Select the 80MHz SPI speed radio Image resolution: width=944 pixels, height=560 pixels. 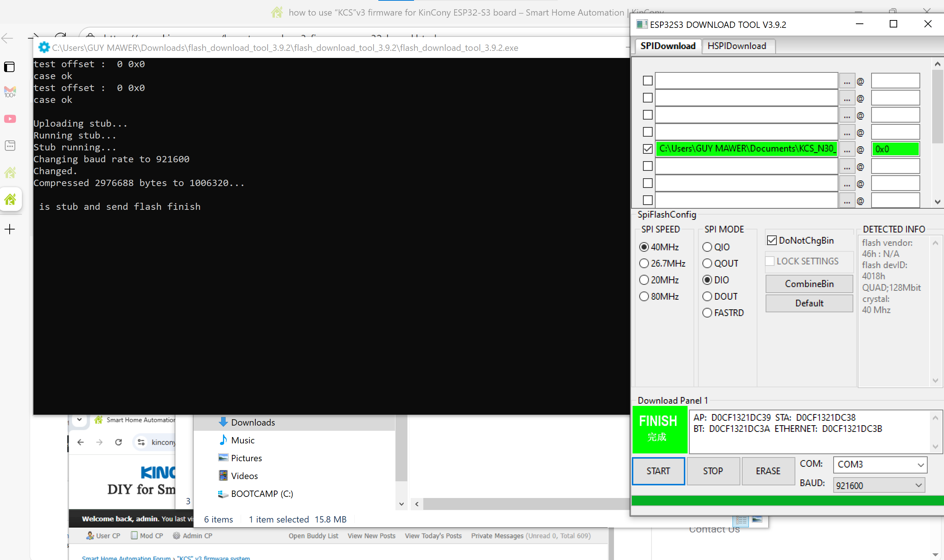click(644, 296)
